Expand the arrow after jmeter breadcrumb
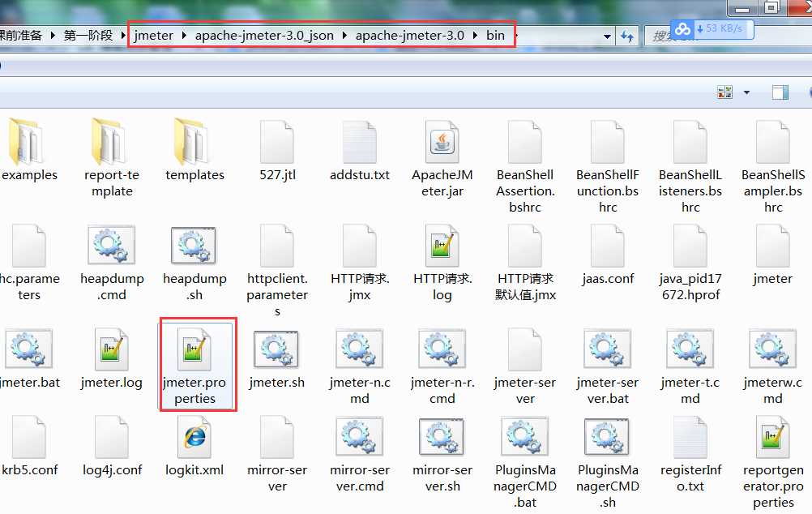812x514 pixels. (184, 35)
